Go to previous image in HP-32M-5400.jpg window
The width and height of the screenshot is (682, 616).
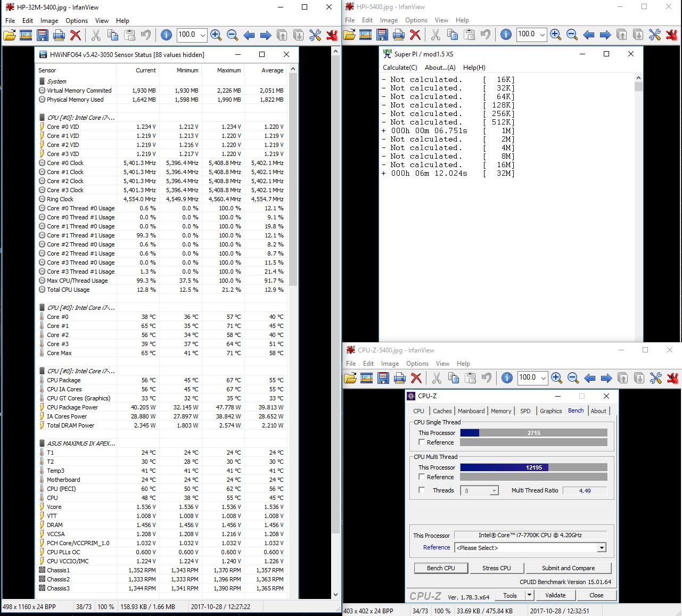tap(249, 35)
